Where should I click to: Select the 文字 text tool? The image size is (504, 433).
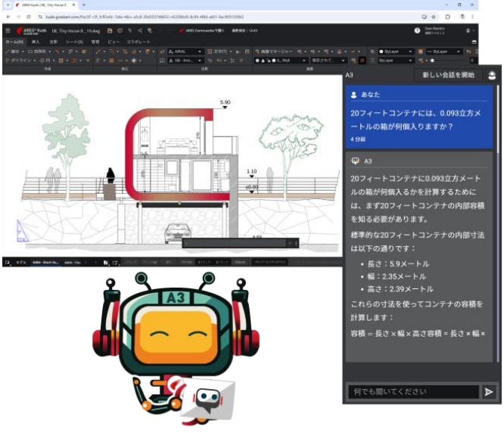coord(218,51)
